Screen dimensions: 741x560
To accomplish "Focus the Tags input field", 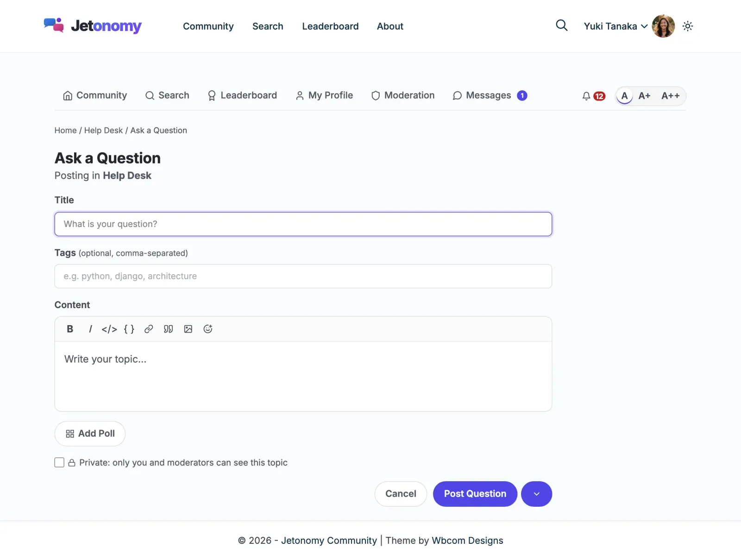I will (x=303, y=276).
